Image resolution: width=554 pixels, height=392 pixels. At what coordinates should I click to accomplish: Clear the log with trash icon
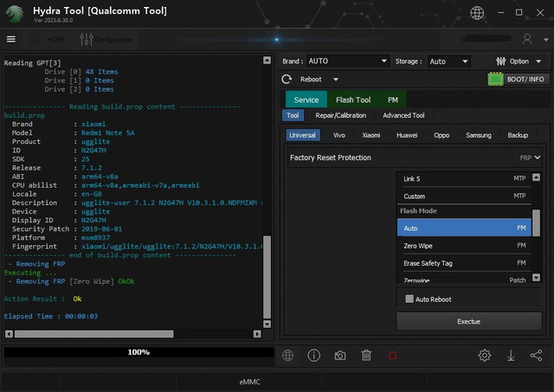click(x=366, y=356)
